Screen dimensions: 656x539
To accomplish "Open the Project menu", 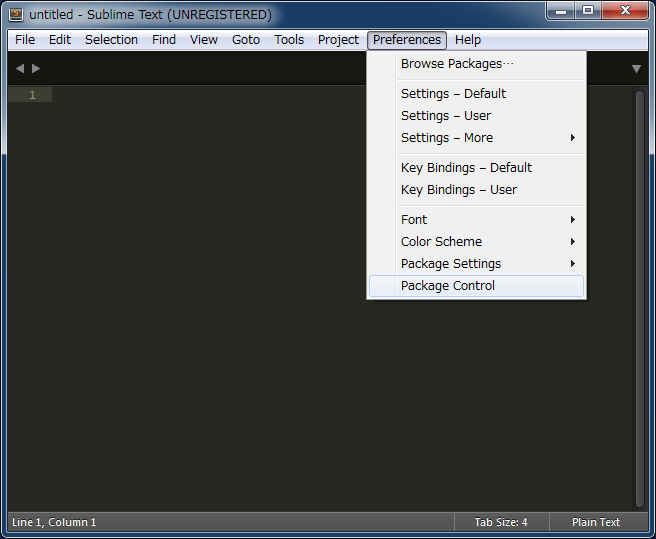I will click(338, 40).
